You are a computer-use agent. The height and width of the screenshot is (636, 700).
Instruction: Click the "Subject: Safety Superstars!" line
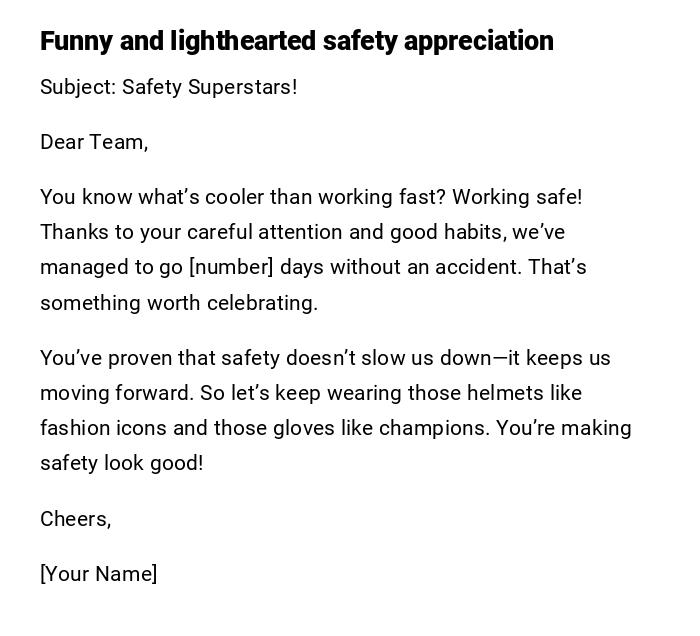click(168, 87)
